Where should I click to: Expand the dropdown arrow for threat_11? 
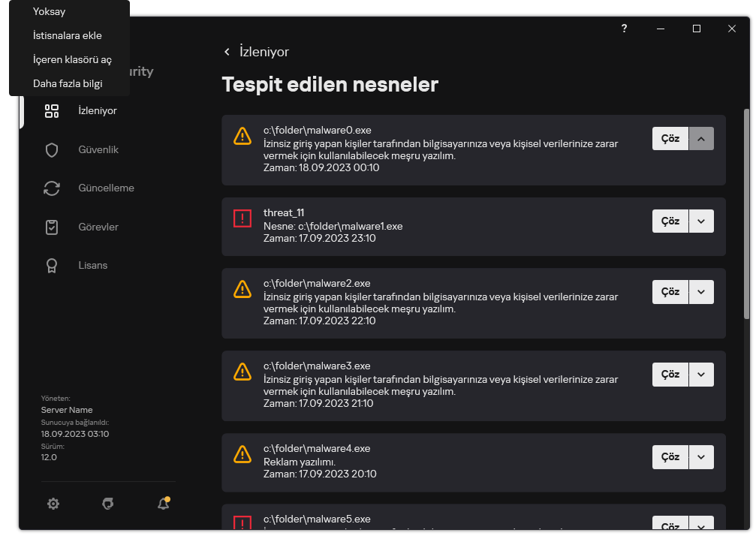(701, 221)
